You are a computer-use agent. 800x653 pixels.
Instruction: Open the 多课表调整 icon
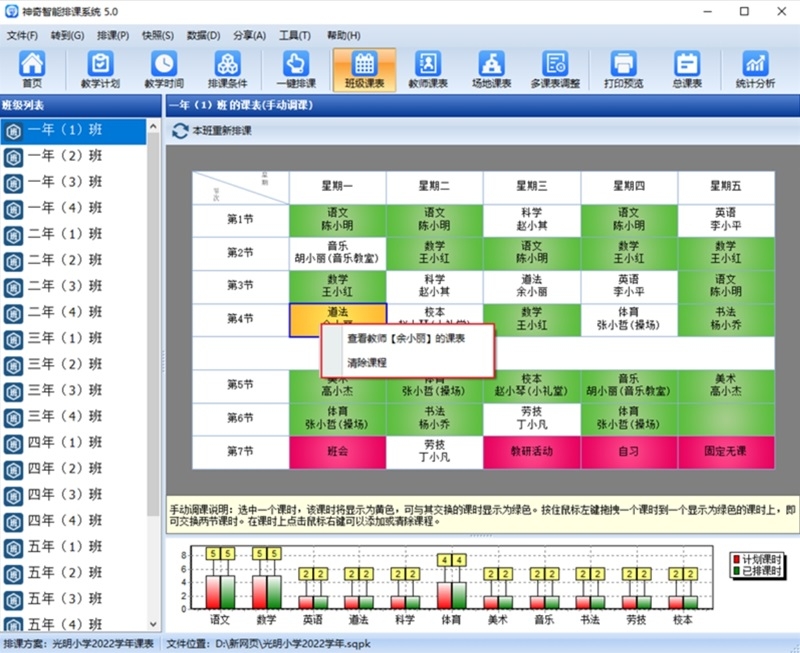555,70
